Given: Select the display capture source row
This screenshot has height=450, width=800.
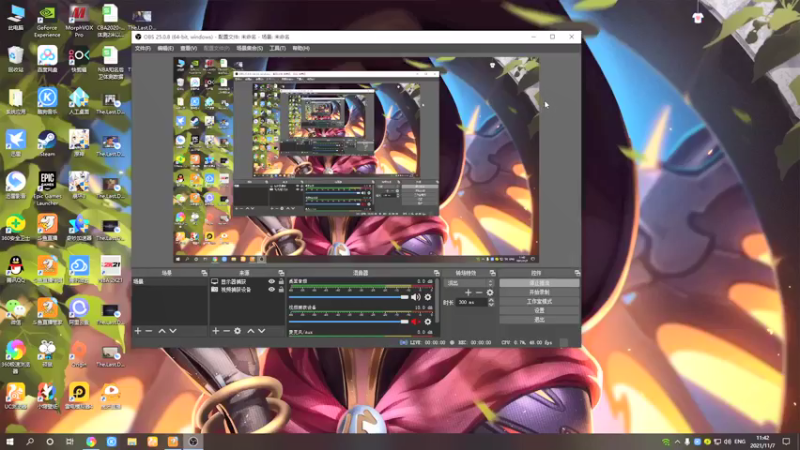Looking at the screenshot, I should [x=247, y=282].
